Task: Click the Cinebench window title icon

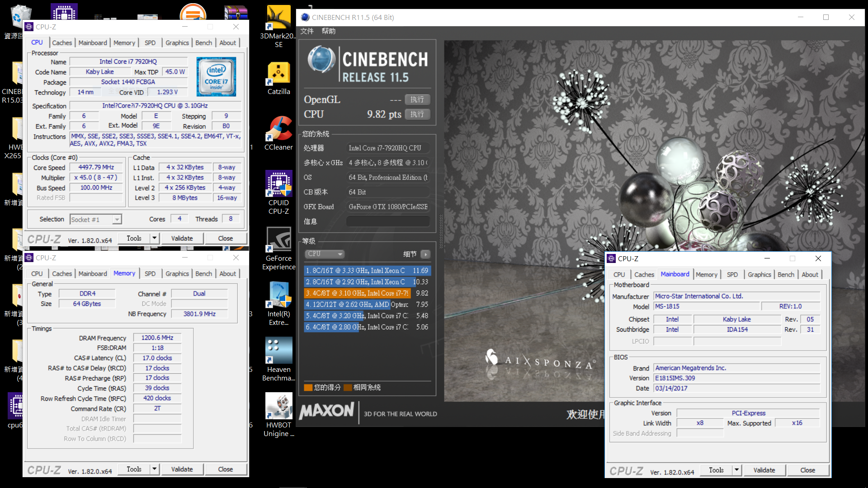Action: coord(305,17)
